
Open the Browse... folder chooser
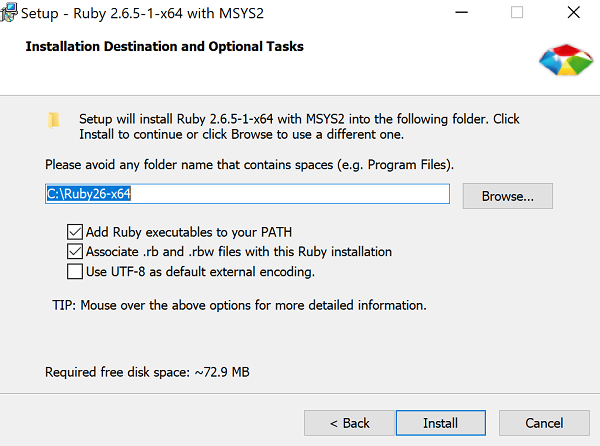click(507, 196)
